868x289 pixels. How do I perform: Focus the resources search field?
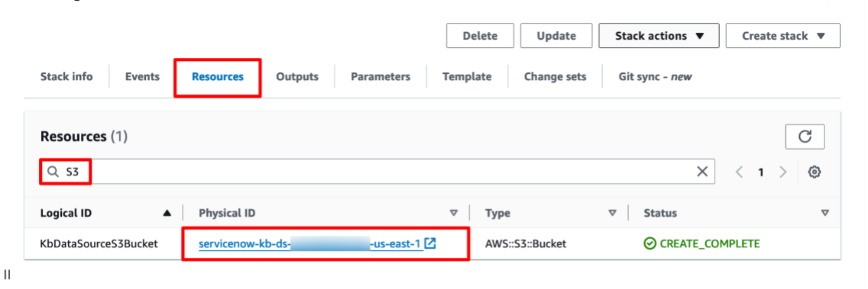(378, 172)
